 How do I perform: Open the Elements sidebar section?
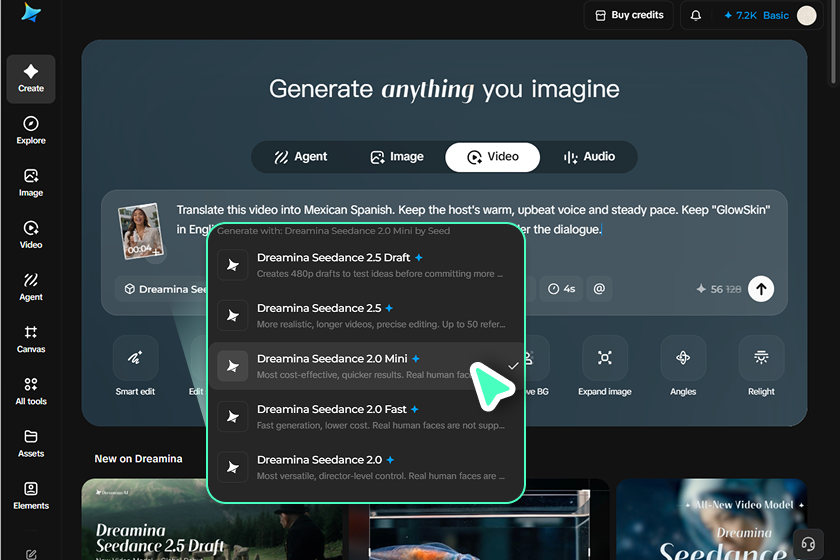point(31,496)
